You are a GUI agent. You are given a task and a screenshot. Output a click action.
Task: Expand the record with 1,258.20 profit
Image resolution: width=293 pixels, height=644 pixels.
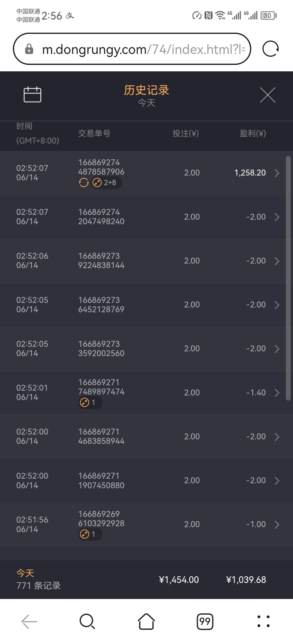(x=277, y=173)
